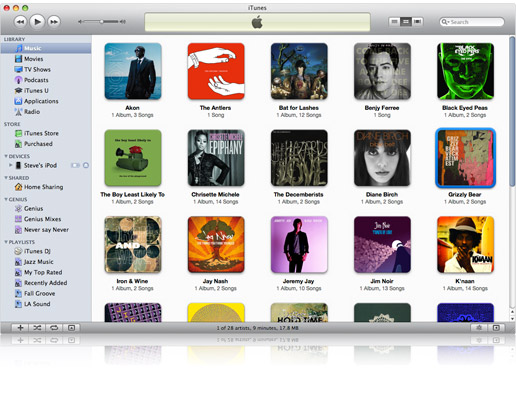This screenshot has width=516, height=401.
Task: Show artwork viewer button
Action: 71,328
